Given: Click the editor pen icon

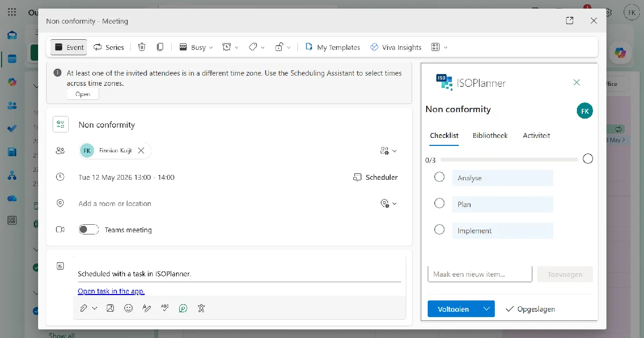Looking at the screenshot, I should pyautogui.click(x=147, y=308).
